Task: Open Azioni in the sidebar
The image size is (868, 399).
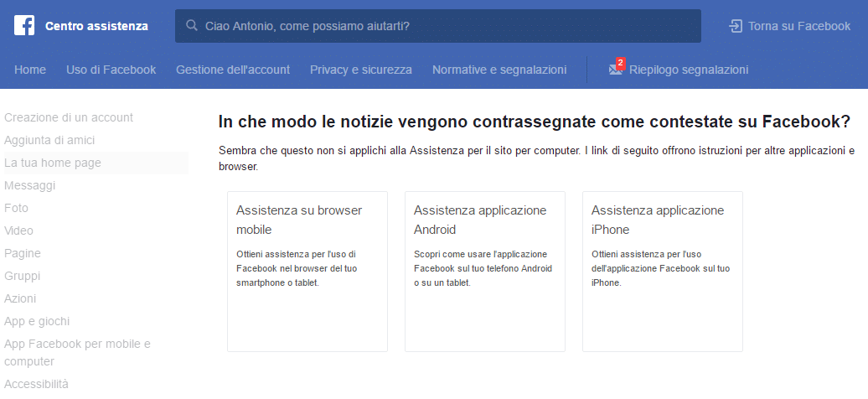Action: point(20,298)
